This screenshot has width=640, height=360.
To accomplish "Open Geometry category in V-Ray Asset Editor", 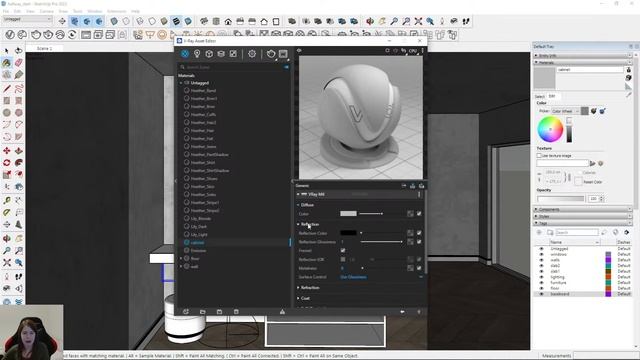I will click(209, 54).
